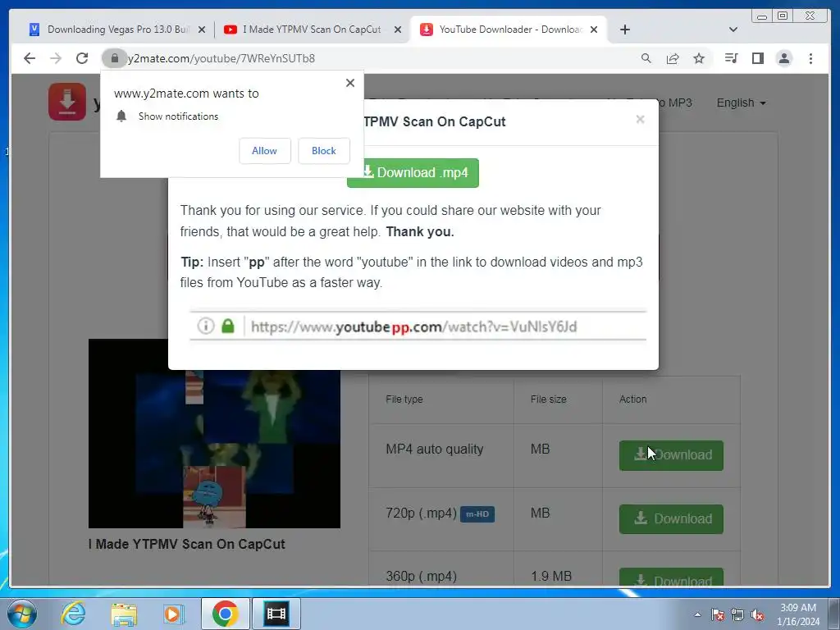
Task: Dismiss the notification permission popup
Action: click(349, 83)
